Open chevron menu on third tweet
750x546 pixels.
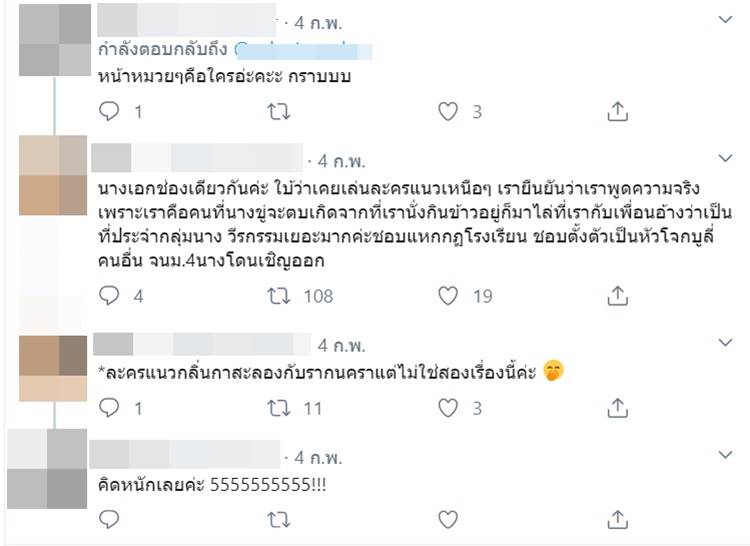[x=727, y=344]
